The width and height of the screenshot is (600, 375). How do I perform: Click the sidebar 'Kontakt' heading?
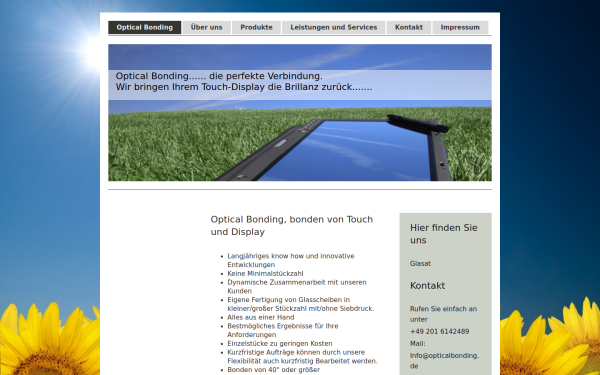pyautogui.click(x=427, y=286)
